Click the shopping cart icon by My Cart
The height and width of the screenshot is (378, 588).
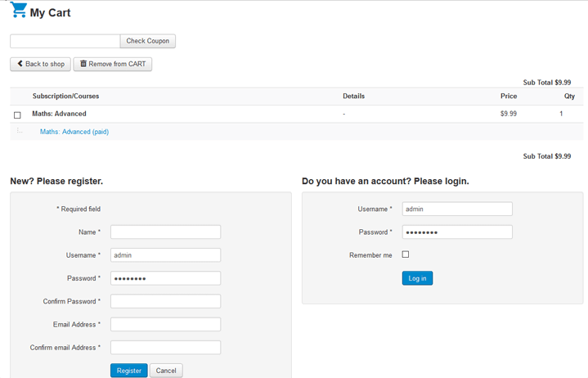click(x=18, y=10)
